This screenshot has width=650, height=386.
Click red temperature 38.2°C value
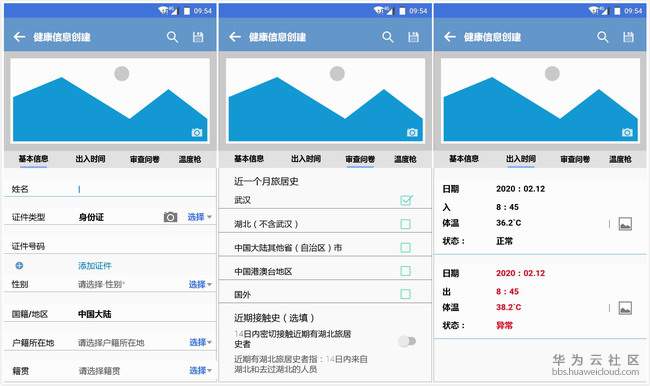(x=509, y=307)
